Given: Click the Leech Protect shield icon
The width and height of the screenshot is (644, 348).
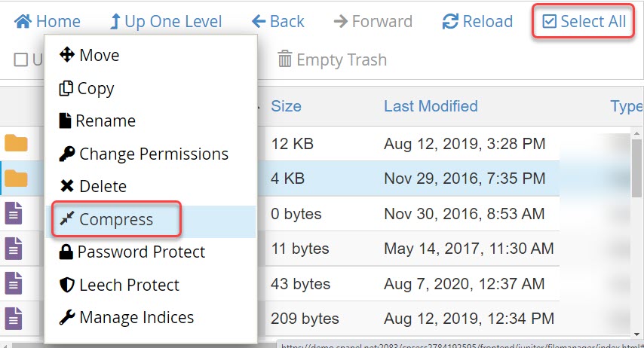Looking at the screenshot, I should pyautogui.click(x=66, y=285).
